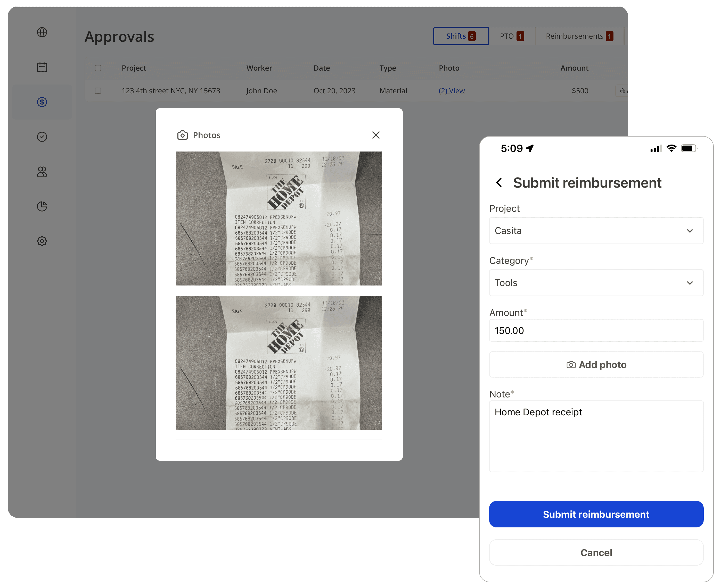Close the Photos dialog

click(375, 135)
